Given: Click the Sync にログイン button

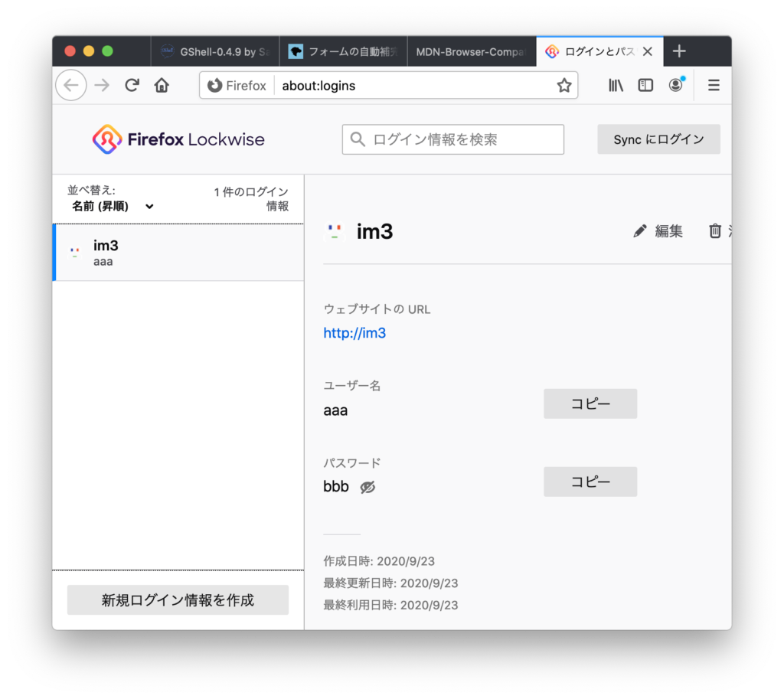Looking at the screenshot, I should (x=658, y=139).
